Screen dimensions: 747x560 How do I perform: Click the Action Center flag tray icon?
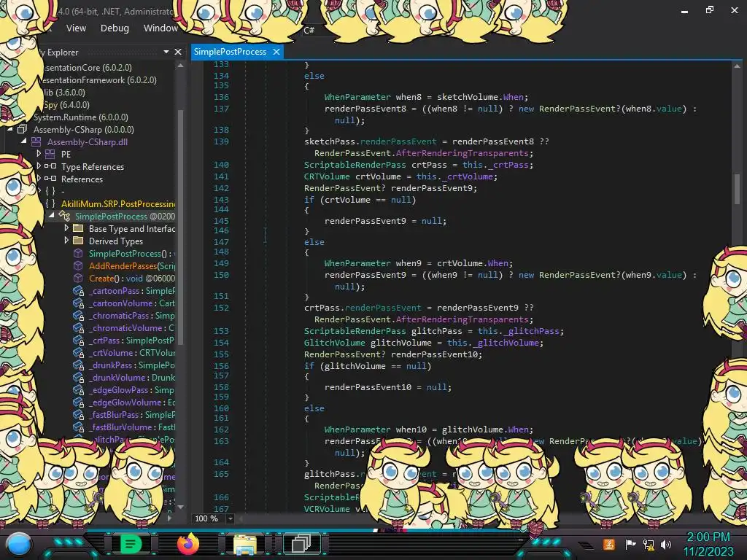click(x=630, y=544)
